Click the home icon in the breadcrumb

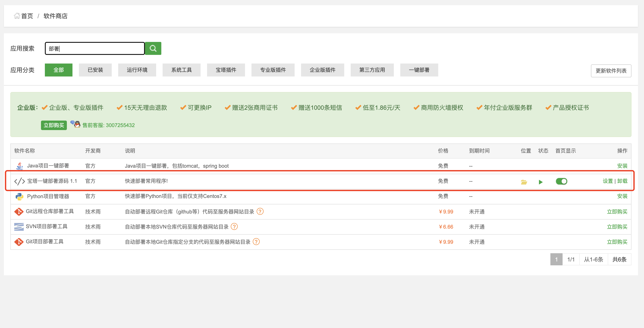click(17, 16)
